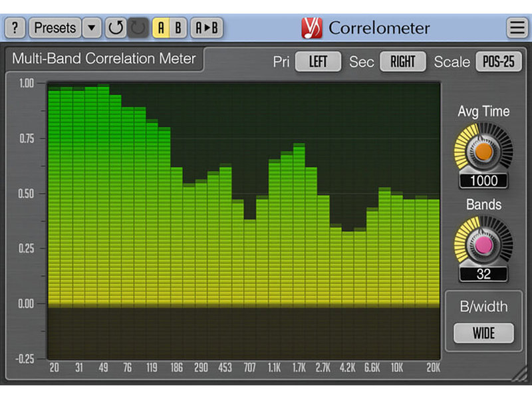Click the Correlometer plugin title
Screen dimensions: 532x399
379,28
